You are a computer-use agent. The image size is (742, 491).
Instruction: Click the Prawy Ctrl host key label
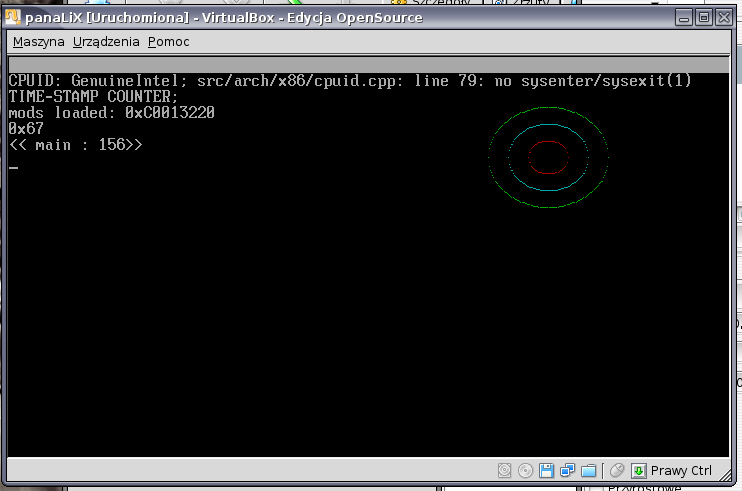[x=681, y=470]
